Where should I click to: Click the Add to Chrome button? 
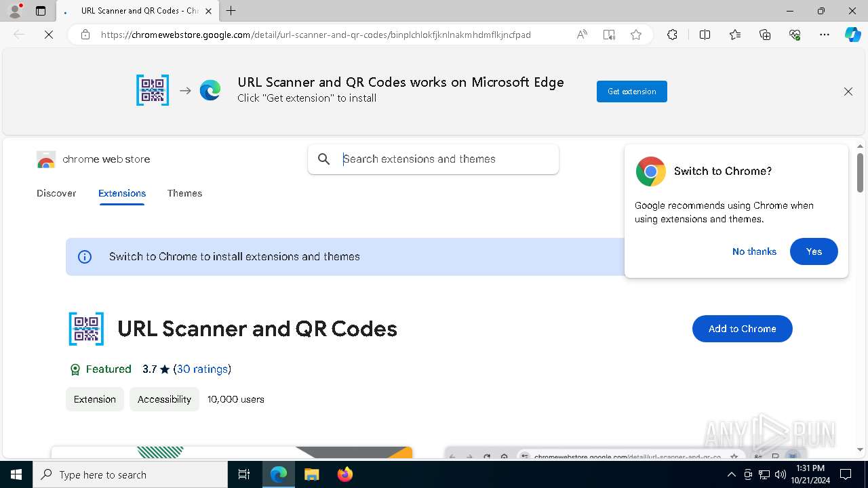tap(742, 329)
